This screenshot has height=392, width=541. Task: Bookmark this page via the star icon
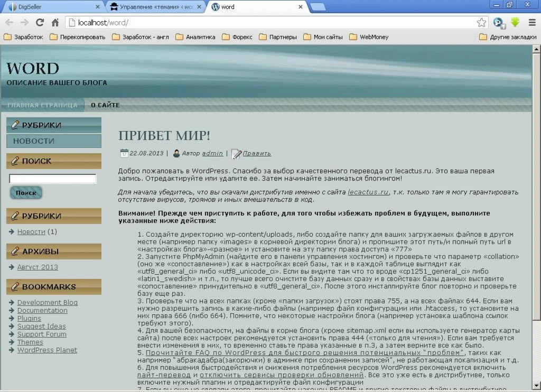[x=481, y=23]
